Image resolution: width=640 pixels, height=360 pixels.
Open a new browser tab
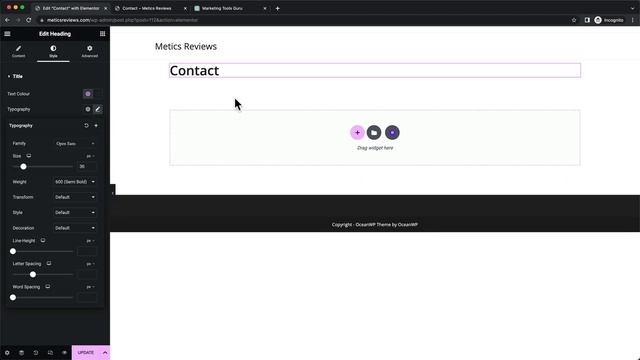278,8
